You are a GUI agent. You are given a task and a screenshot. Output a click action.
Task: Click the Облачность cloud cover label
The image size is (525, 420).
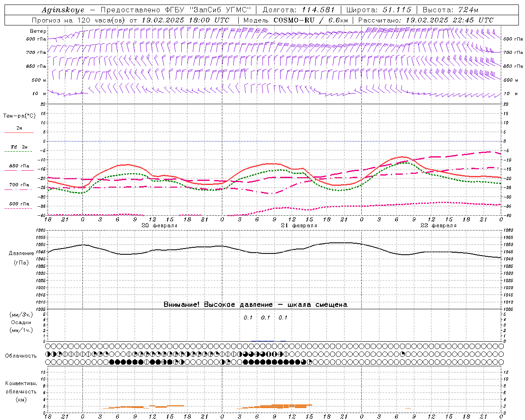[21, 356]
